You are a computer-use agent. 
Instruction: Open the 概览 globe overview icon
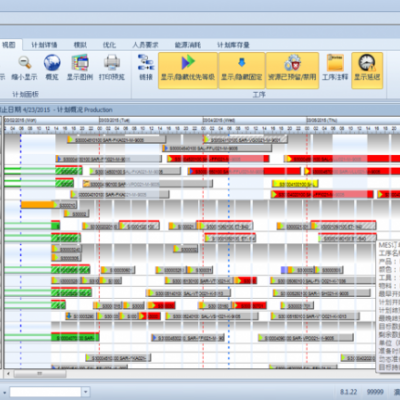coord(52,63)
